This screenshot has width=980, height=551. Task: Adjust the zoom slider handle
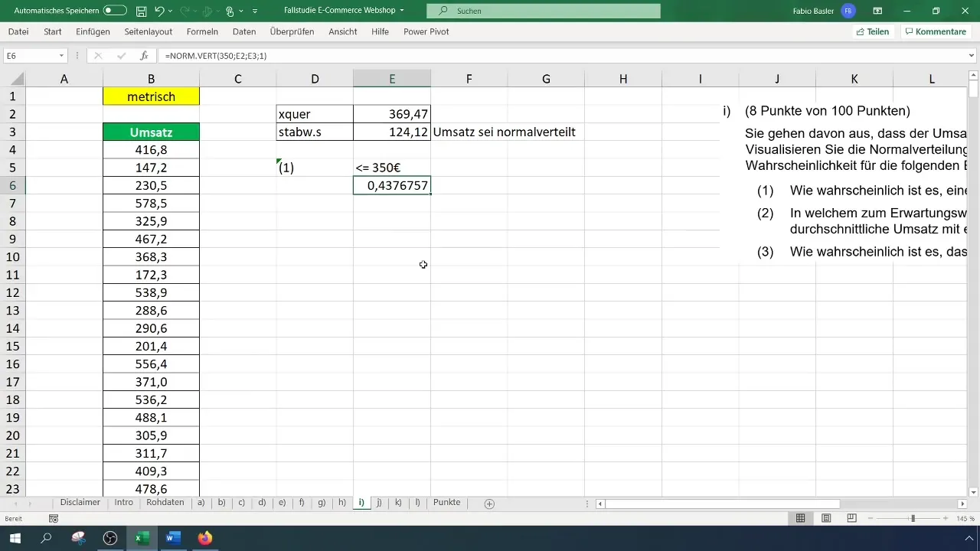click(913, 518)
